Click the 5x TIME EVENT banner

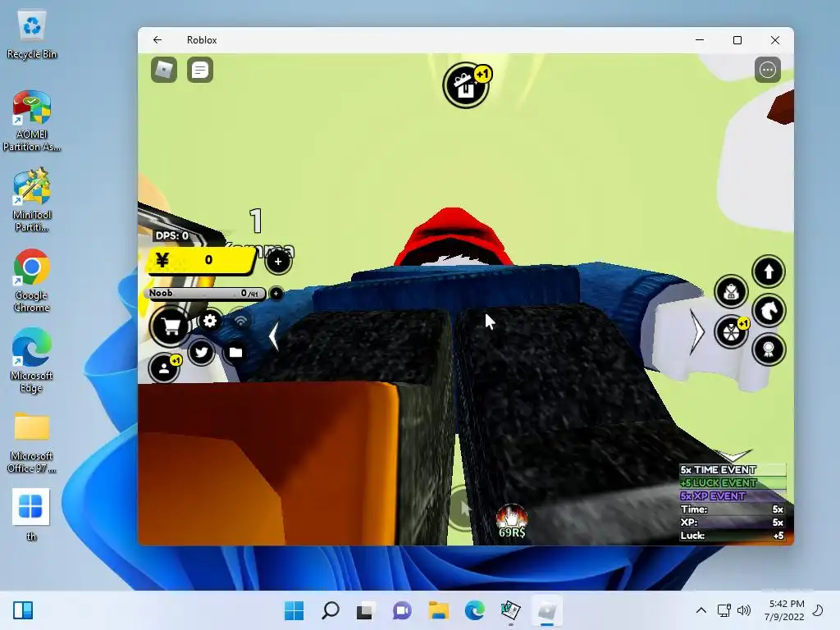pyautogui.click(x=733, y=470)
